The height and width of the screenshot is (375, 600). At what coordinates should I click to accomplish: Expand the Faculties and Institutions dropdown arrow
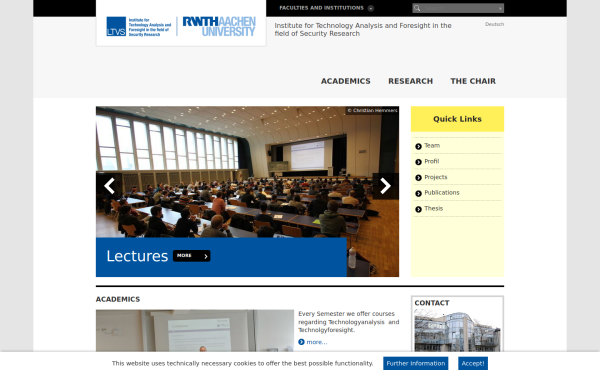point(370,8)
